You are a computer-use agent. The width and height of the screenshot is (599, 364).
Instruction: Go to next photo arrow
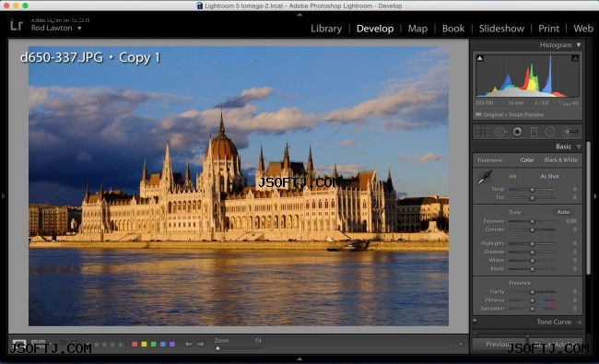[201, 344]
